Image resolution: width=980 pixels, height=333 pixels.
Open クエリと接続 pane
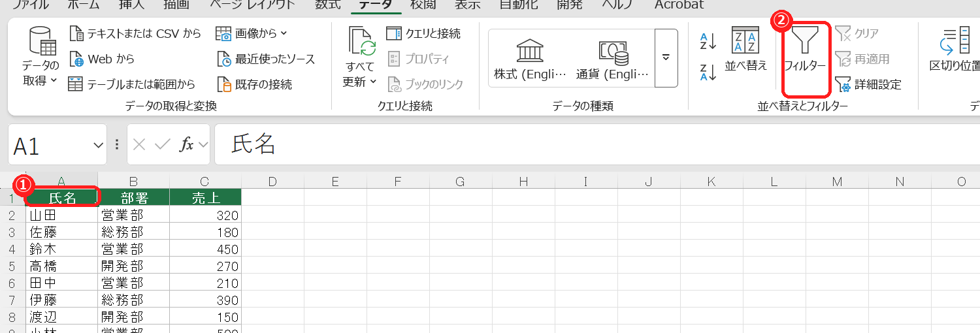423,33
